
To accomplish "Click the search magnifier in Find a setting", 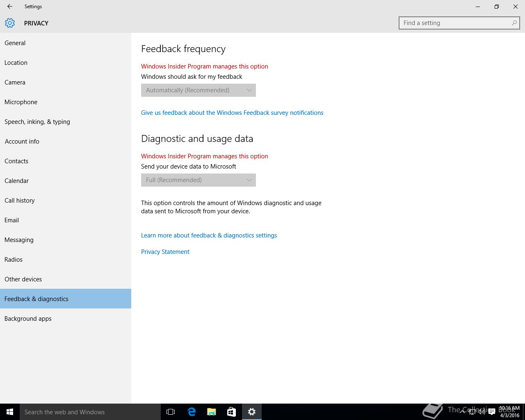I will point(514,23).
